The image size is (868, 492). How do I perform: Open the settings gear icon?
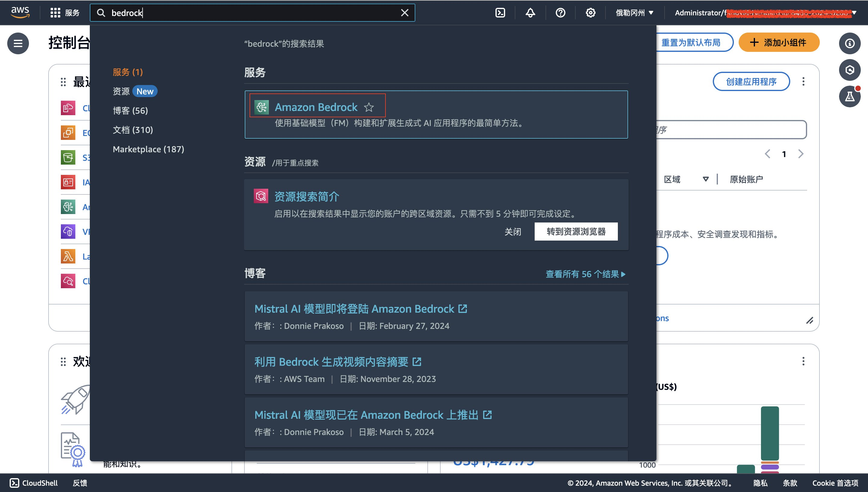(590, 13)
